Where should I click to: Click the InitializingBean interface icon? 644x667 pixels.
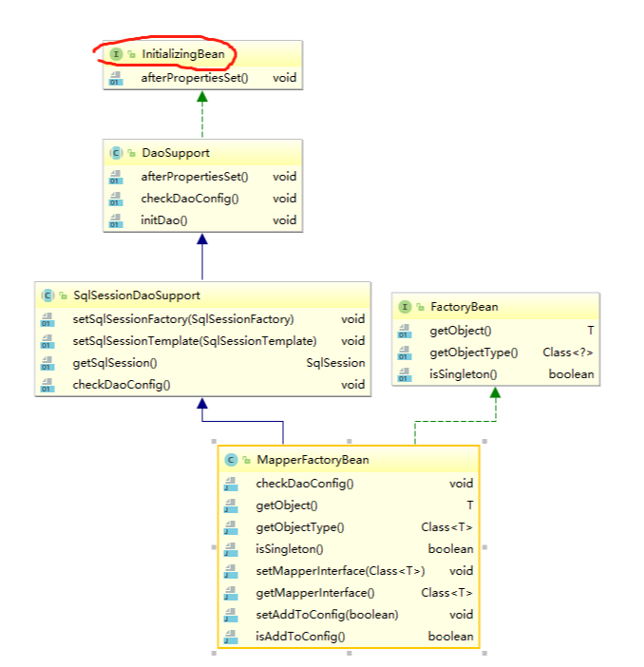coord(116,54)
